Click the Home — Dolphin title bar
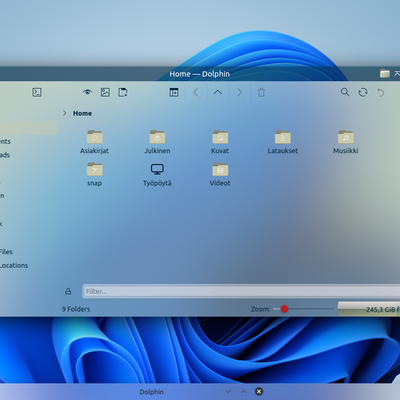 [200, 74]
